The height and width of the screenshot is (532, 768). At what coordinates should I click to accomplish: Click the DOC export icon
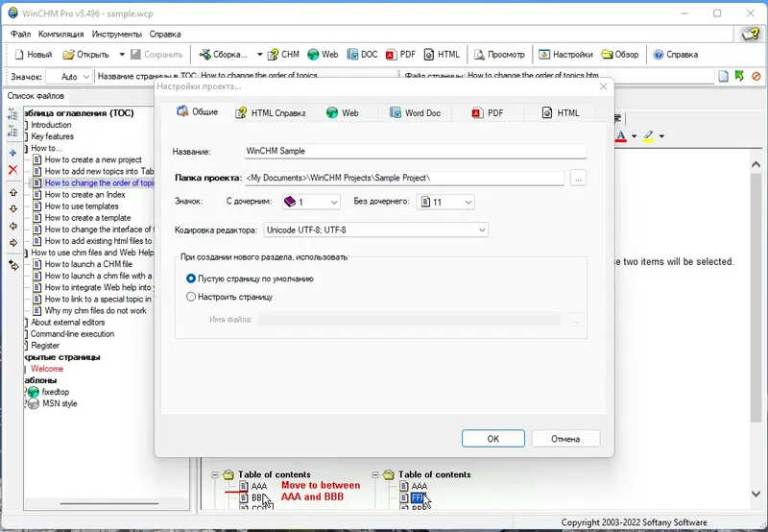pyautogui.click(x=362, y=55)
